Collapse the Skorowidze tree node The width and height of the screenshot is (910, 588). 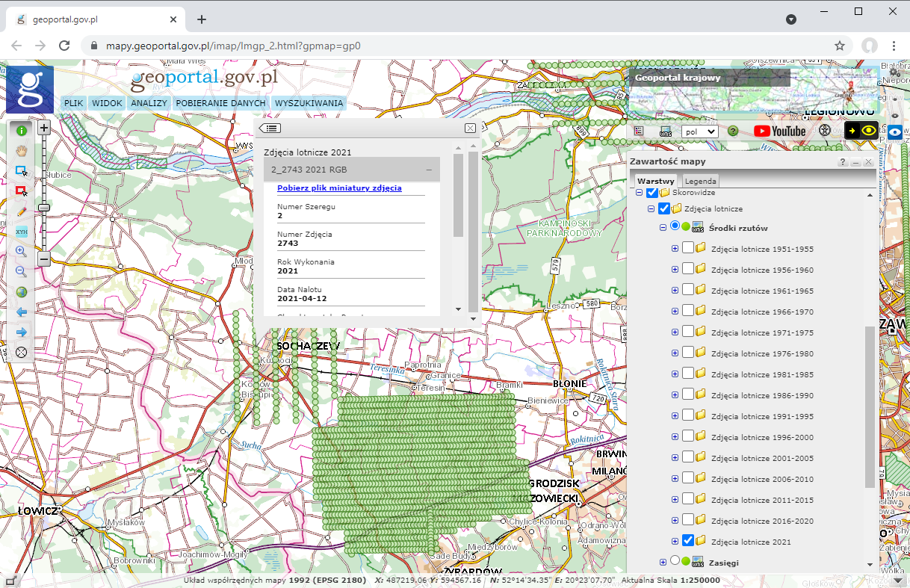click(640, 193)
